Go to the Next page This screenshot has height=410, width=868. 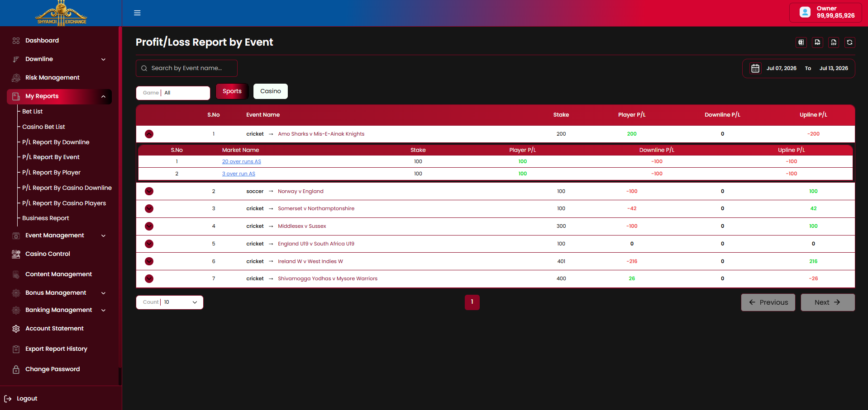[x=828, y=302]
